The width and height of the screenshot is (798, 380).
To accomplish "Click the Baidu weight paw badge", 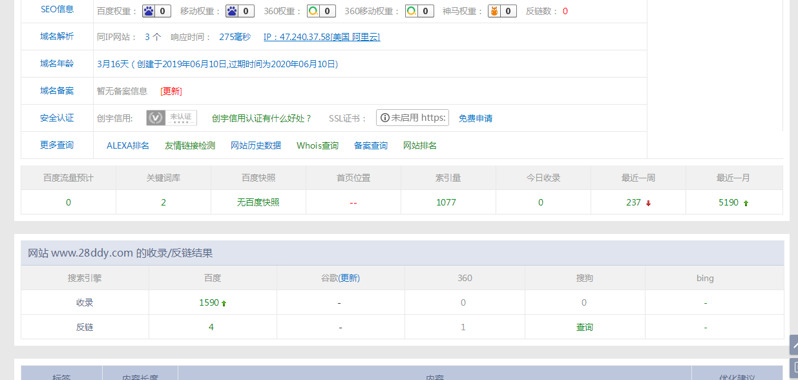I will 156,11.
